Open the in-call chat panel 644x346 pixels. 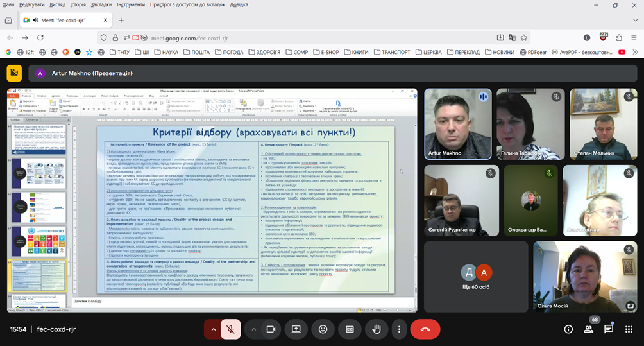pos(609,329)
